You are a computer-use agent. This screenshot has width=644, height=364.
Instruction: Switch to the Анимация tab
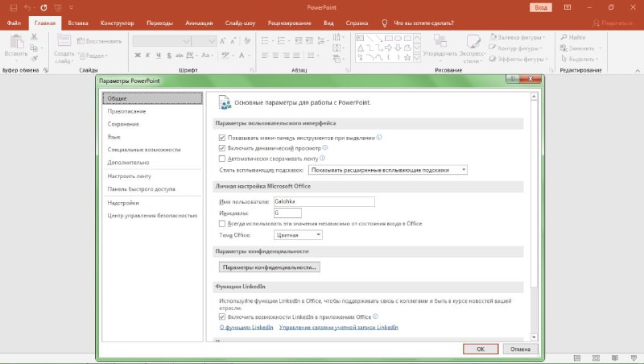click(199, 23)
